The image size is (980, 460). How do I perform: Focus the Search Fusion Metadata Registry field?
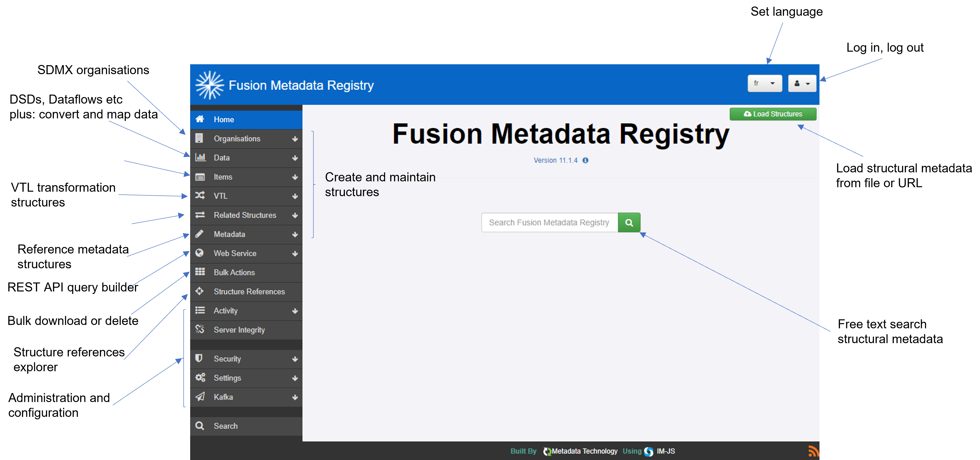[x=549, y=222]
